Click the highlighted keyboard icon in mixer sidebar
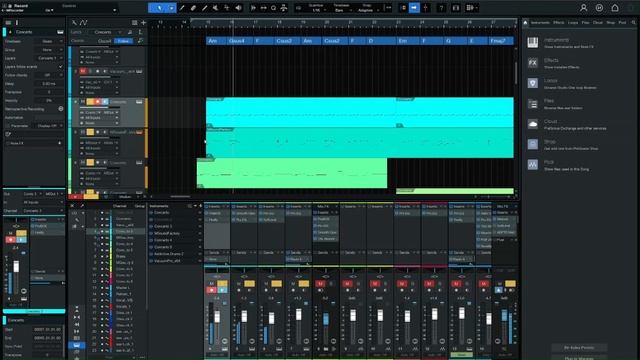 tap(77, 345)
